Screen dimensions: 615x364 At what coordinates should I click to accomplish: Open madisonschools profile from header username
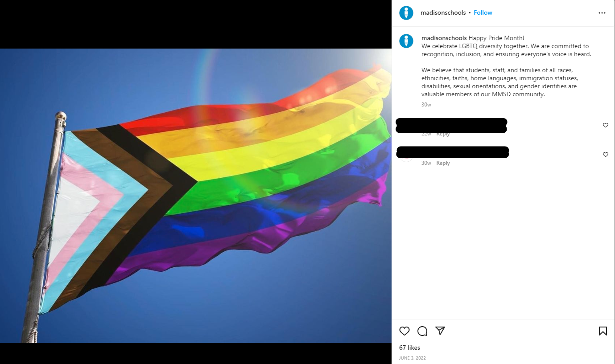point(443,13)
